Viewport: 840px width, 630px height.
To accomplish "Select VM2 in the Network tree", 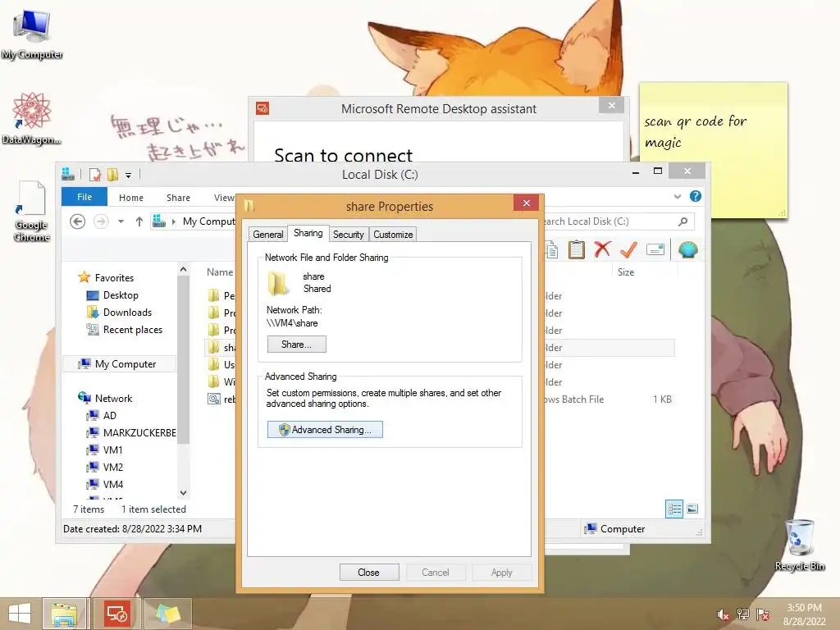I will 112,467.
